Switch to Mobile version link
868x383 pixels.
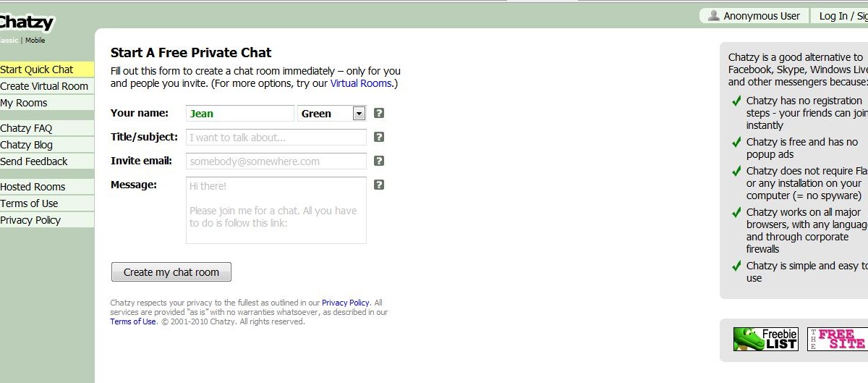point(35,41)
